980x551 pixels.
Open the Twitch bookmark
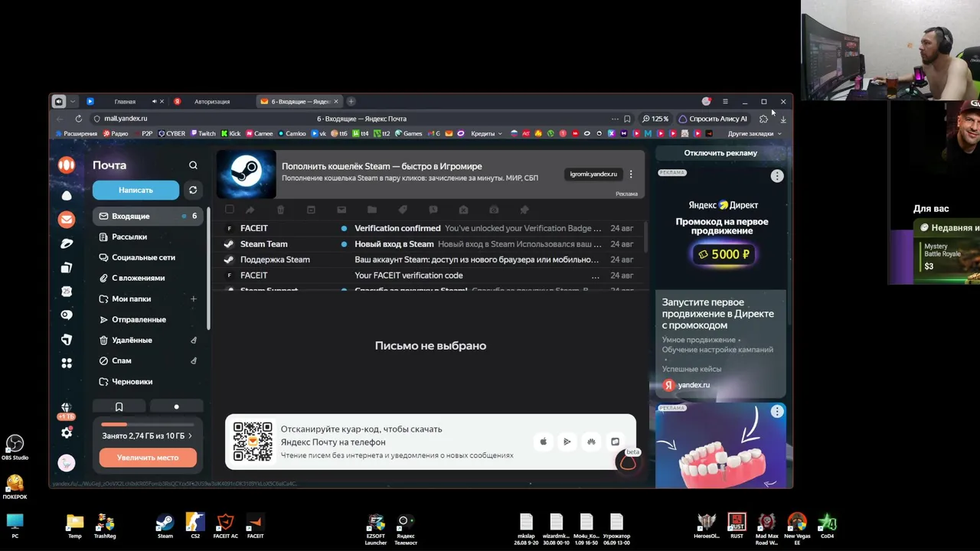click(203, 134)
